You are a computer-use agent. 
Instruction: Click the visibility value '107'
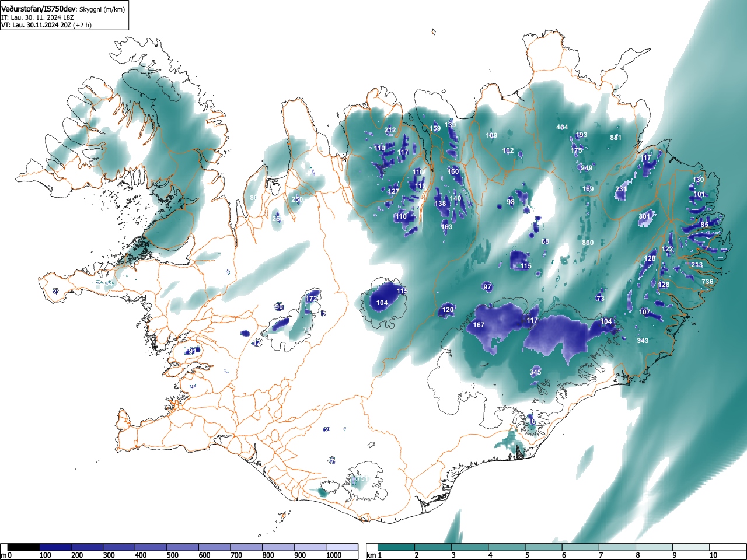pyautogui.click(x=644, y=312)
